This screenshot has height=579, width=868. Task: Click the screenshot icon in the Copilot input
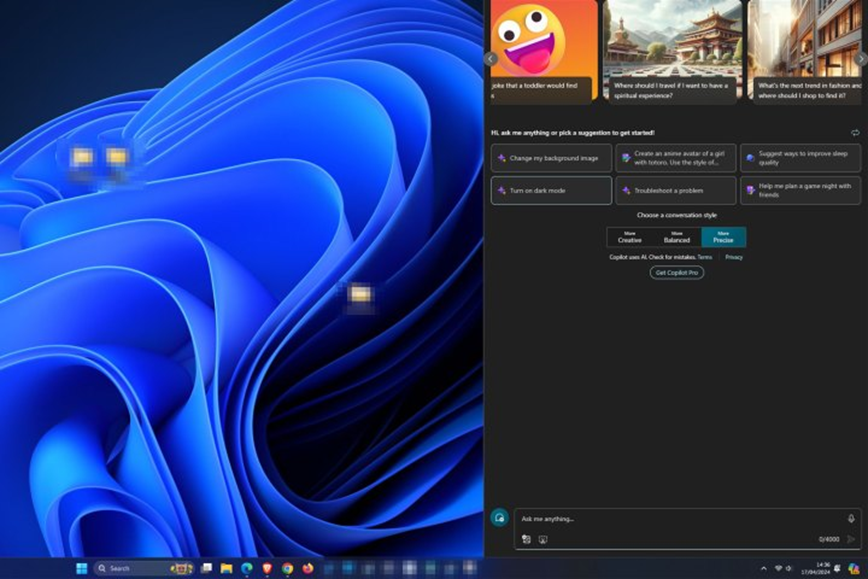click(543, 539)
